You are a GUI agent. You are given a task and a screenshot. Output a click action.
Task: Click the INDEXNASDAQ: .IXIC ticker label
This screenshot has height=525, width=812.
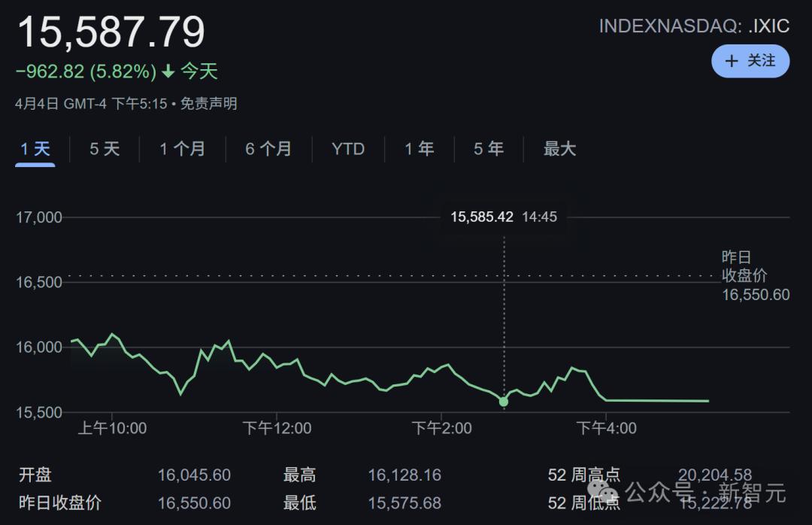694,26
